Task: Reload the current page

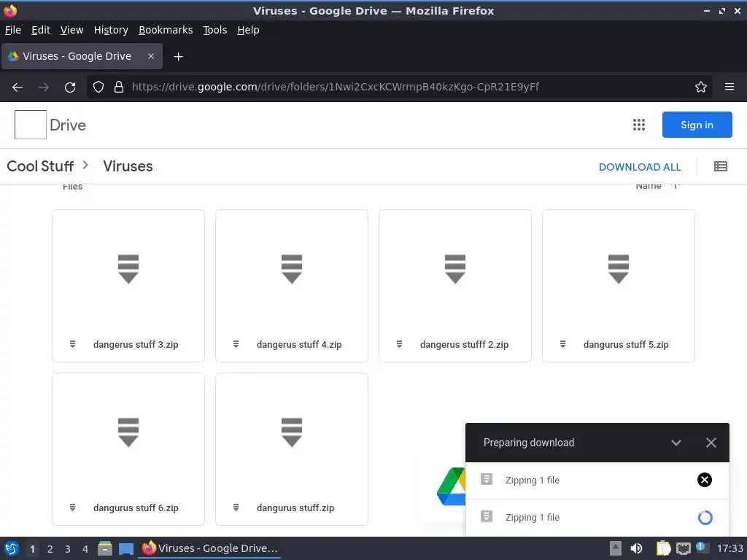Action: click(x=70, y=87)
